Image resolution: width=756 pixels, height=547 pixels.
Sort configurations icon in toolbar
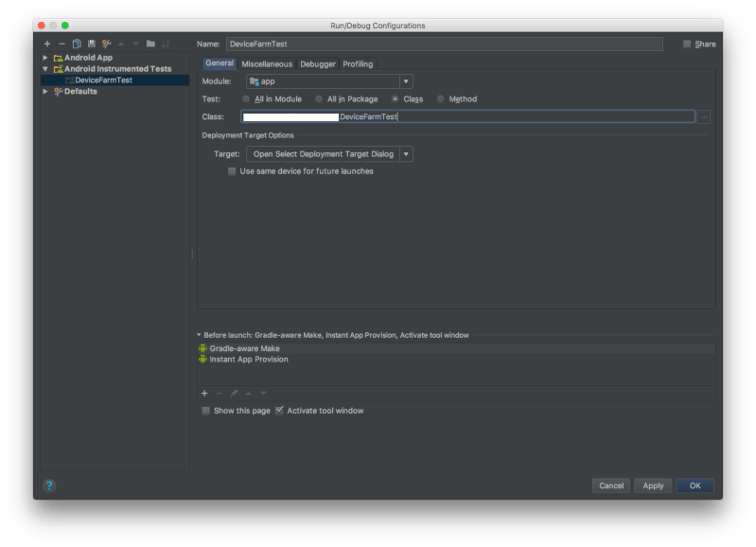[x=166, y=44]
